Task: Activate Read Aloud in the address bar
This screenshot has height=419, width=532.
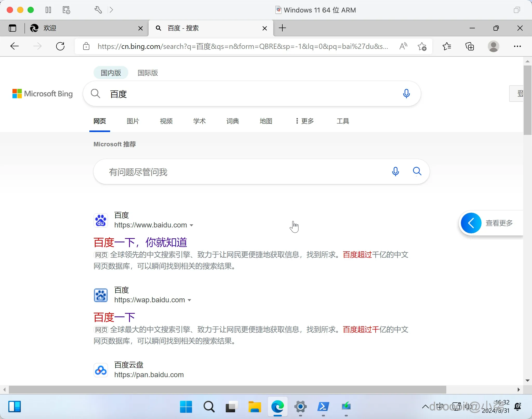Action: [x=403, y=46]
